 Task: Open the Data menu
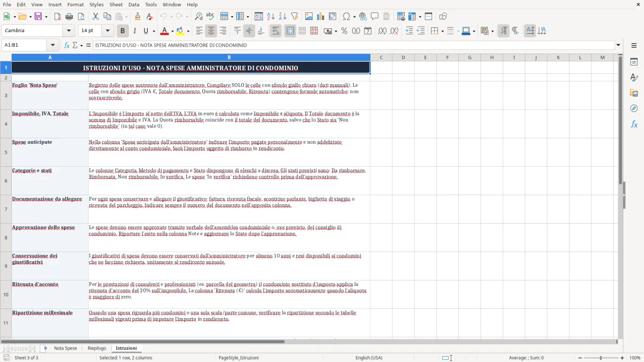(134, 4)
